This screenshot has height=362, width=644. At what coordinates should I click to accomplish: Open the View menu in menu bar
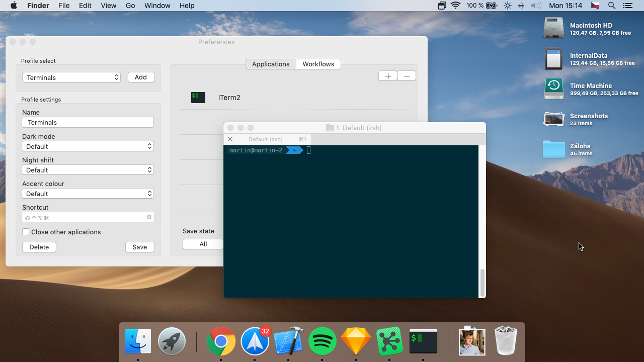tap(108, 6)
